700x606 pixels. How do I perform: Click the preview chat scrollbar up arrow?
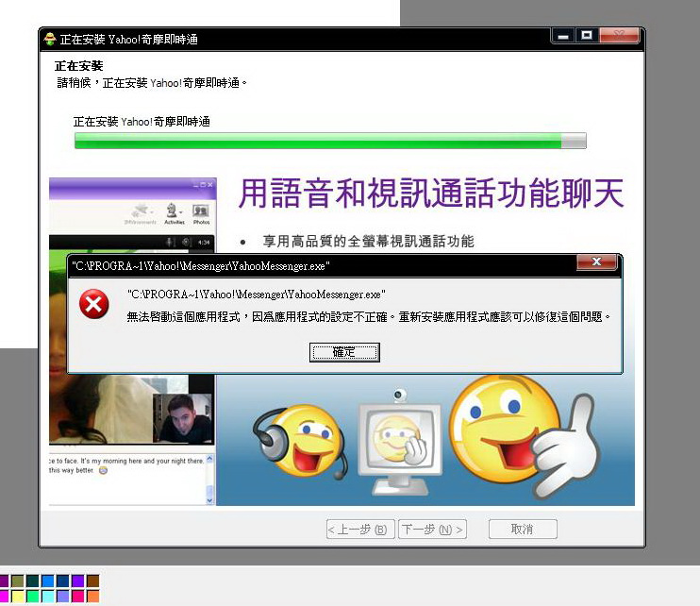[209, 459]
